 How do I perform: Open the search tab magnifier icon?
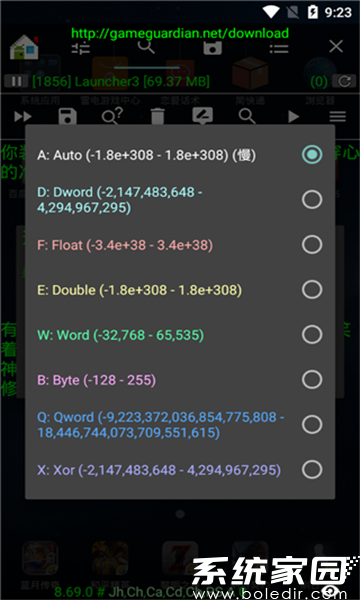coord(147,47)
